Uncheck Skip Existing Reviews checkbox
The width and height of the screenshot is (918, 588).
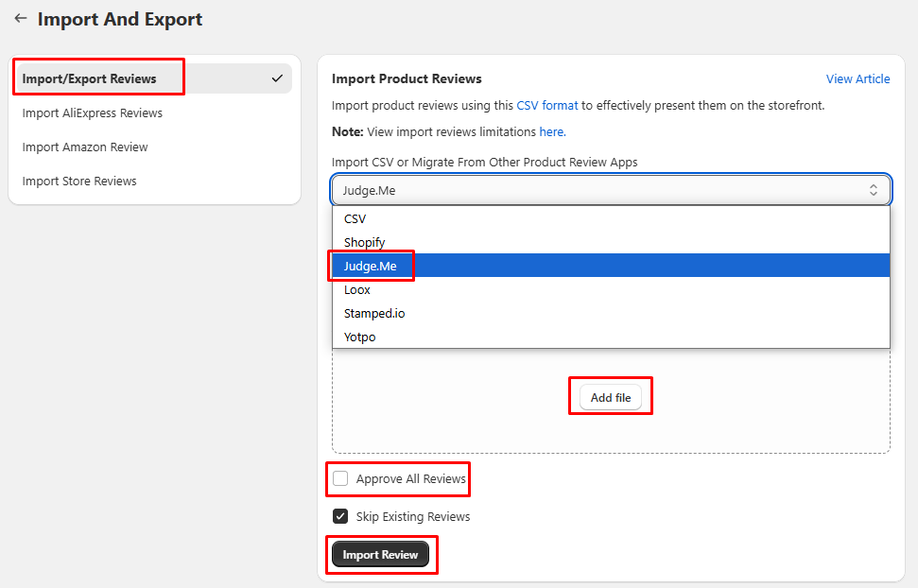click(340, 516)
